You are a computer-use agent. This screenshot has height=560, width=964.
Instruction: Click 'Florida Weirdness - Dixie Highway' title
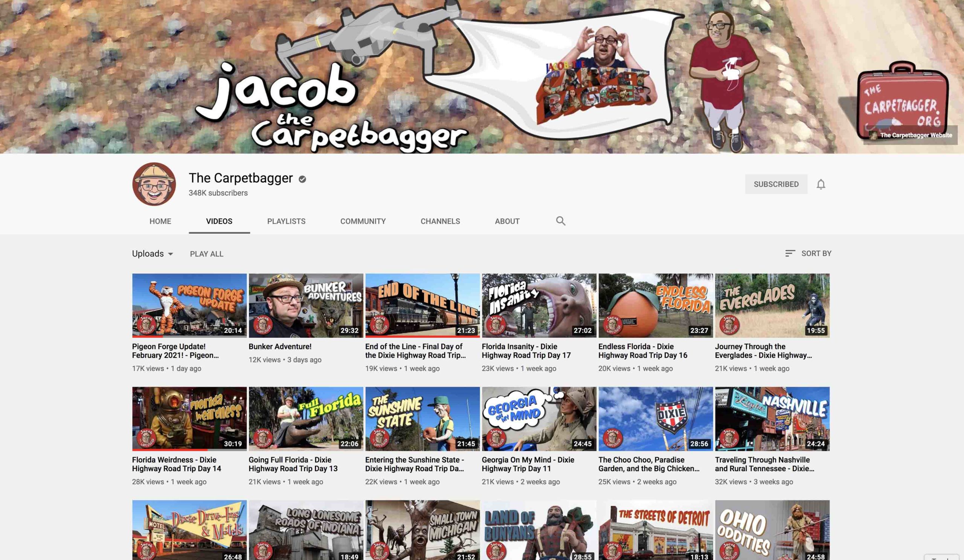[177, 464]
